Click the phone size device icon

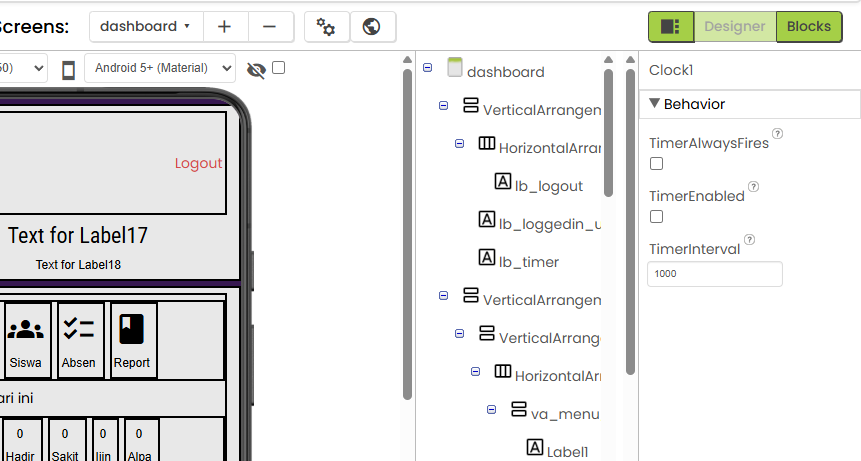point(69,69)
